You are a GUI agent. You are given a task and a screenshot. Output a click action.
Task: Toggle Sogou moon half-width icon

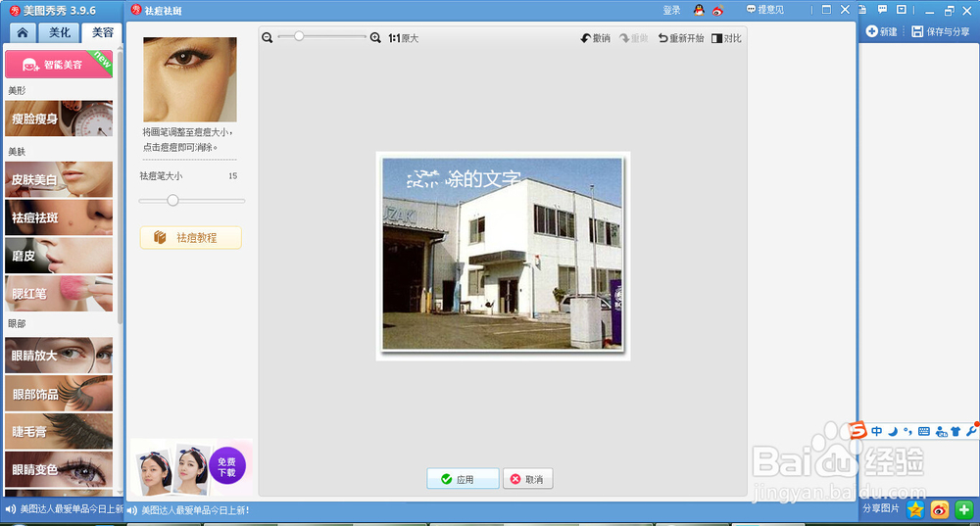[x=893, y=431]
